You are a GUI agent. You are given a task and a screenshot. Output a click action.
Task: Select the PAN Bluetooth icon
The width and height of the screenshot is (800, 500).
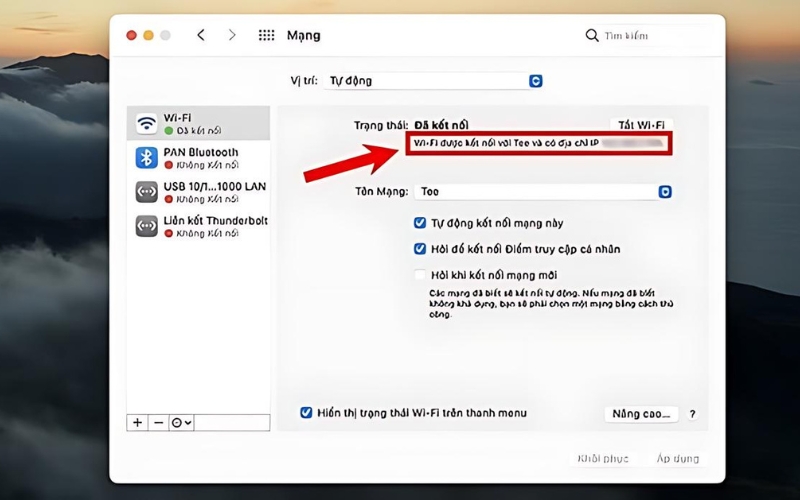(146, 158)
